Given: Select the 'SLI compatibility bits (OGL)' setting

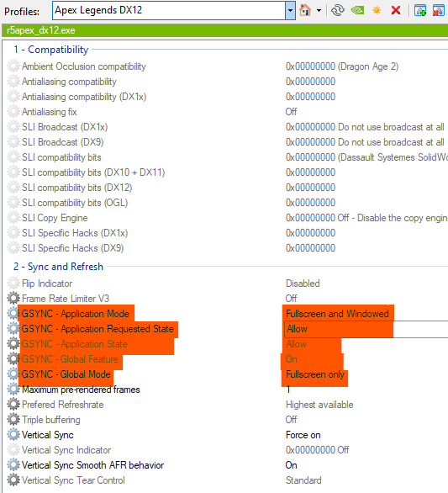Looking at the screenshot, I should [75, 203].
